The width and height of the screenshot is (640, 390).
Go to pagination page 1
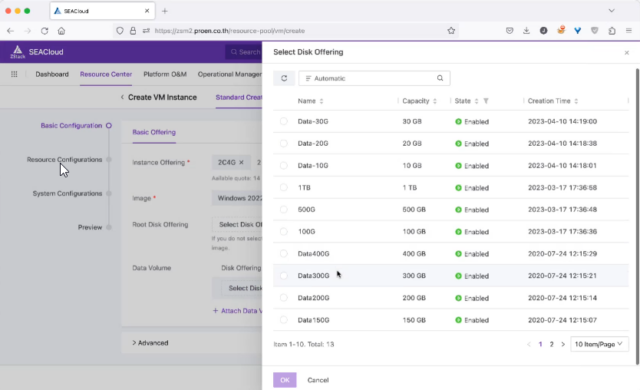pyautogui.click(x=540, y=344)
